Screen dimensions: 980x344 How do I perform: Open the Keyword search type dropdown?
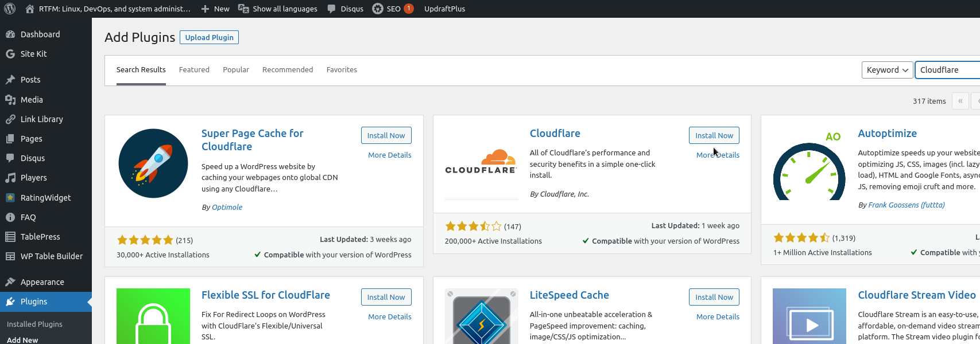point(888,70)
